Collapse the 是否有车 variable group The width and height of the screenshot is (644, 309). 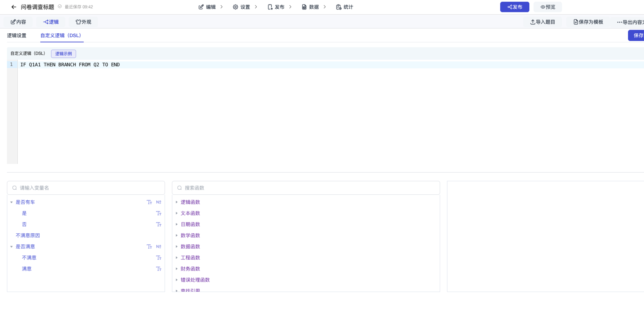click(x=11, y=202)
